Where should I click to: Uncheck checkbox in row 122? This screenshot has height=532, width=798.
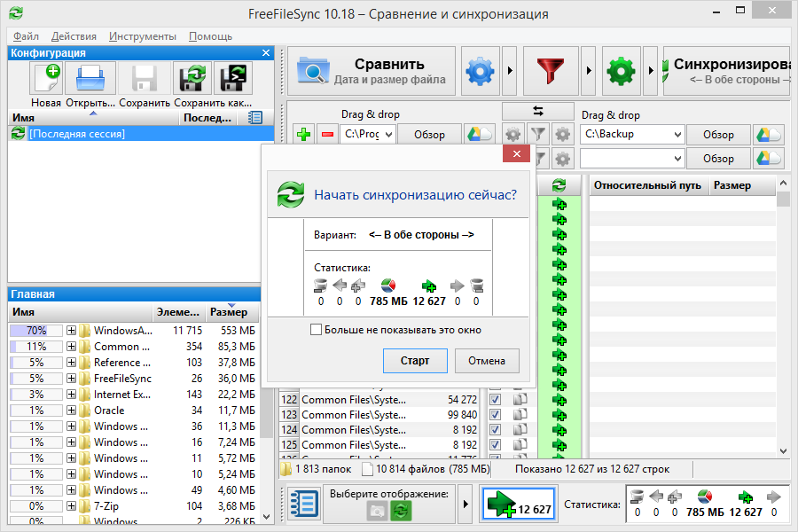pyautogui.click(x=495, y=400)
